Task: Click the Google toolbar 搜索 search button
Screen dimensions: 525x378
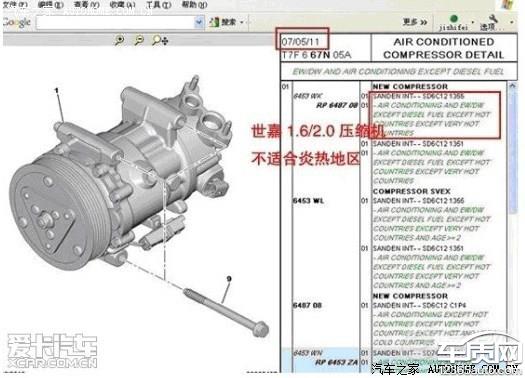Action: tap(223, 22)
